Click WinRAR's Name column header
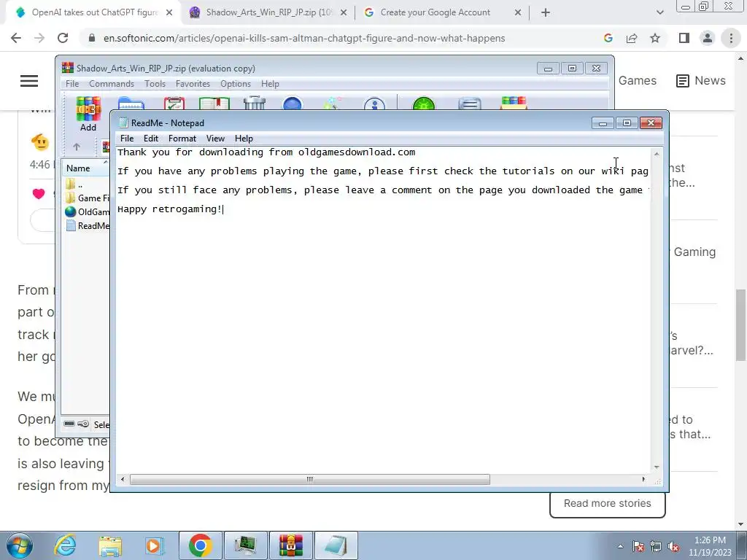 85,168
